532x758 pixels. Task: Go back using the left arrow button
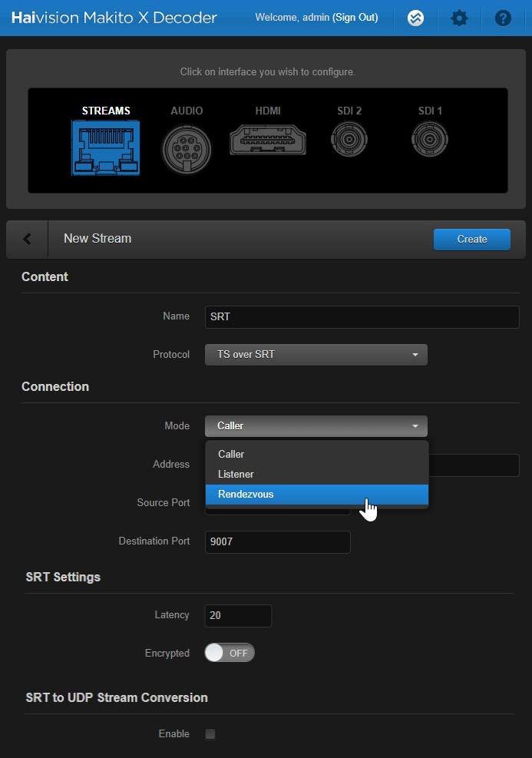click(28, 239)
